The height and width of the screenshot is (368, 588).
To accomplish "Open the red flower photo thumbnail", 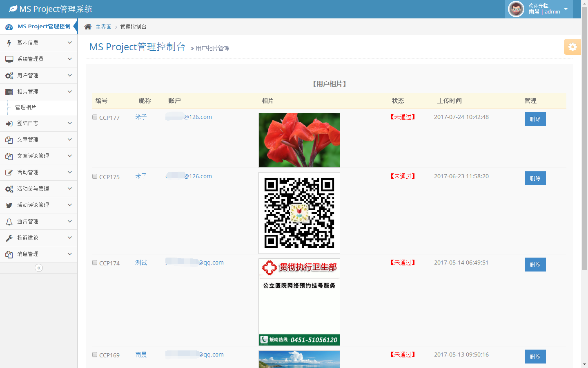I will (299, 140).
